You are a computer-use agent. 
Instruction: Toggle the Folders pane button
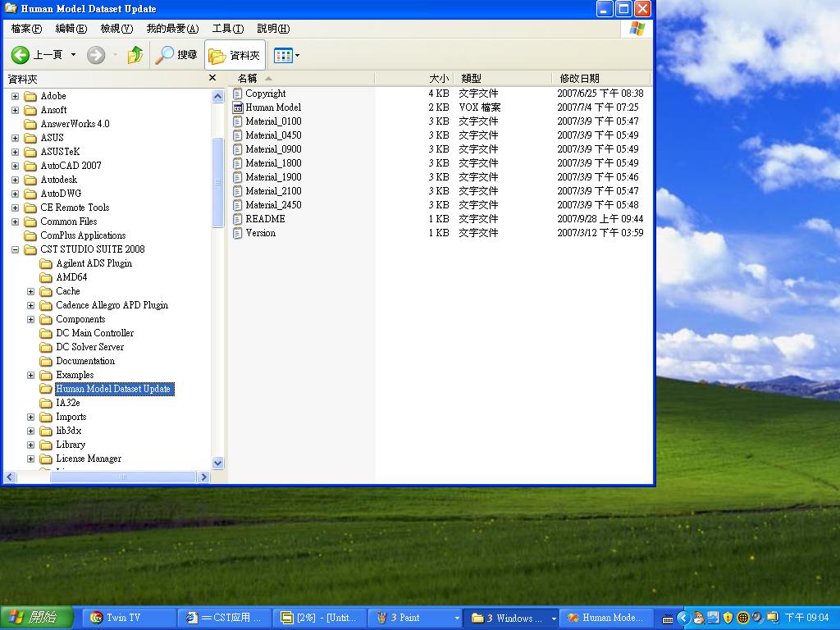coord(235,55)
